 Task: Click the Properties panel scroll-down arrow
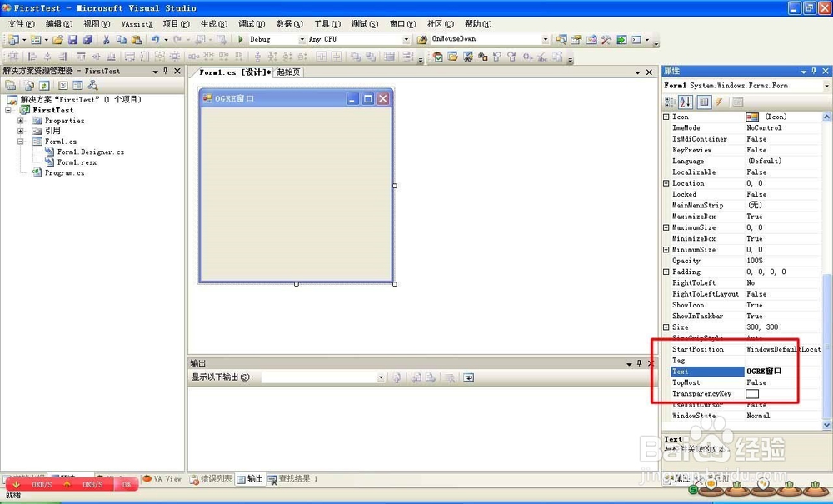[x=826, y=425]
